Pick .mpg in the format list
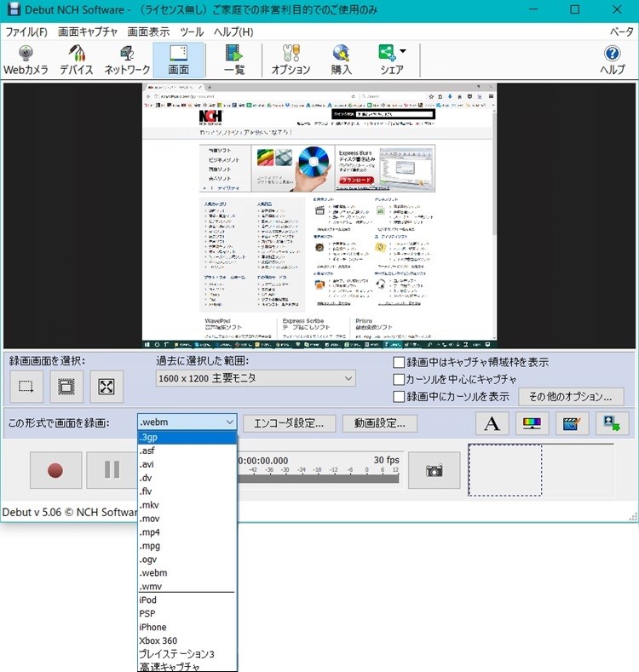 pyautogui.click(x=187, y=546)
